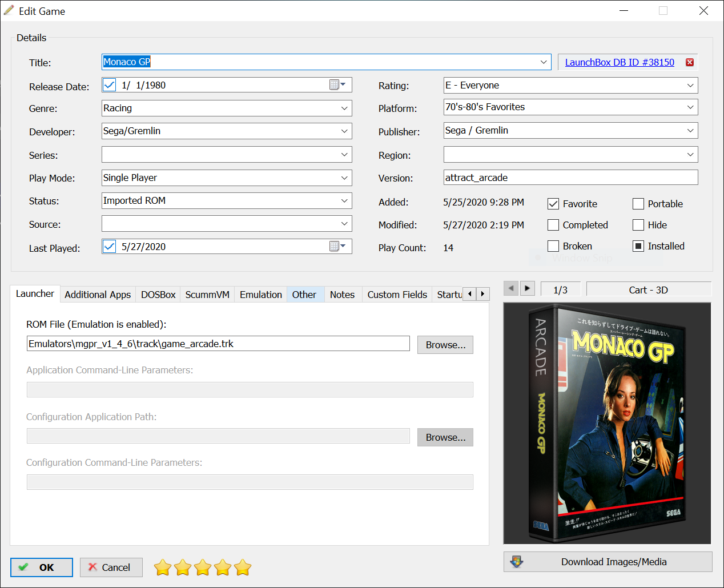Show previous image with left arrow

[x=511, y=288]
